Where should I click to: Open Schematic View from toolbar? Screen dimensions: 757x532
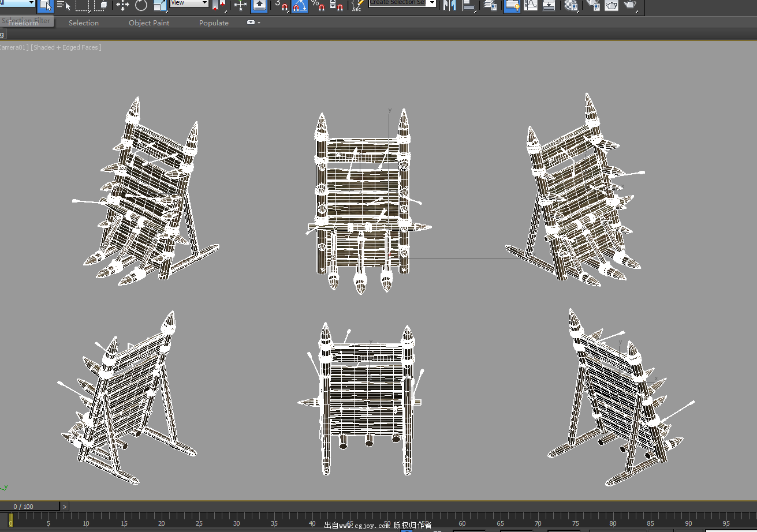click(549, 6)
